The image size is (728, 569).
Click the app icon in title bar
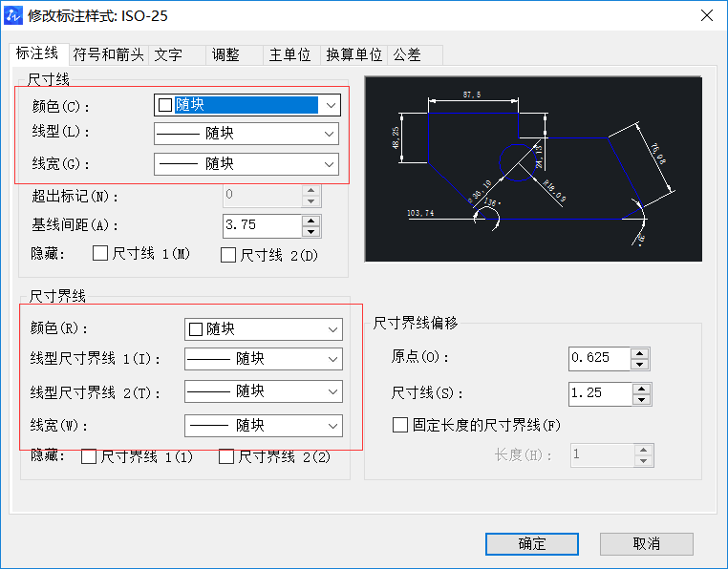(x=13, y=15)
